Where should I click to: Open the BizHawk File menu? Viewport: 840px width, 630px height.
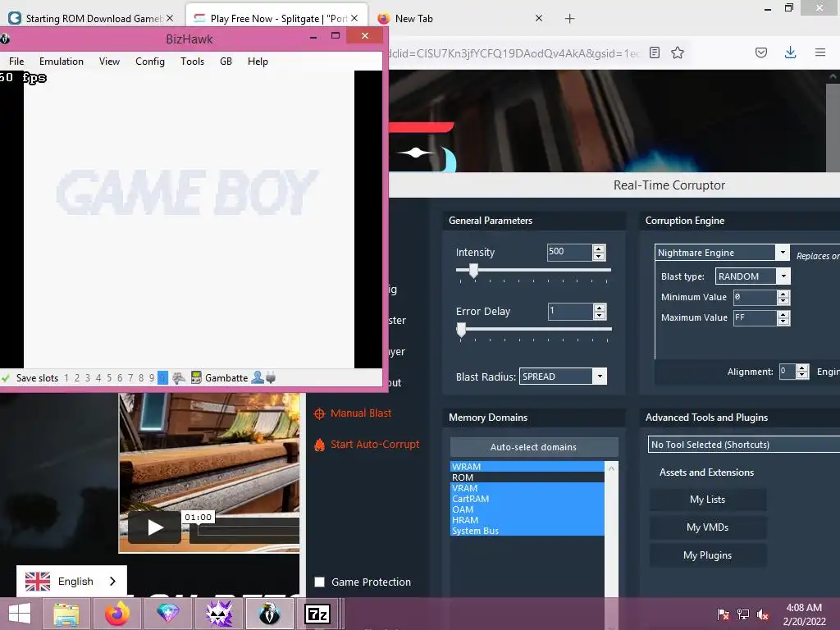point(16,61)
